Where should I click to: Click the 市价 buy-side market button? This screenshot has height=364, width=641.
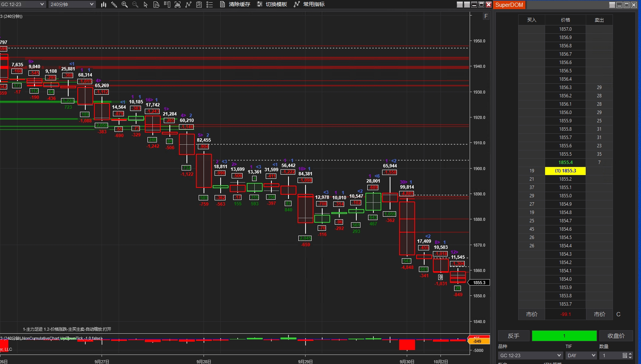(532, 314)
